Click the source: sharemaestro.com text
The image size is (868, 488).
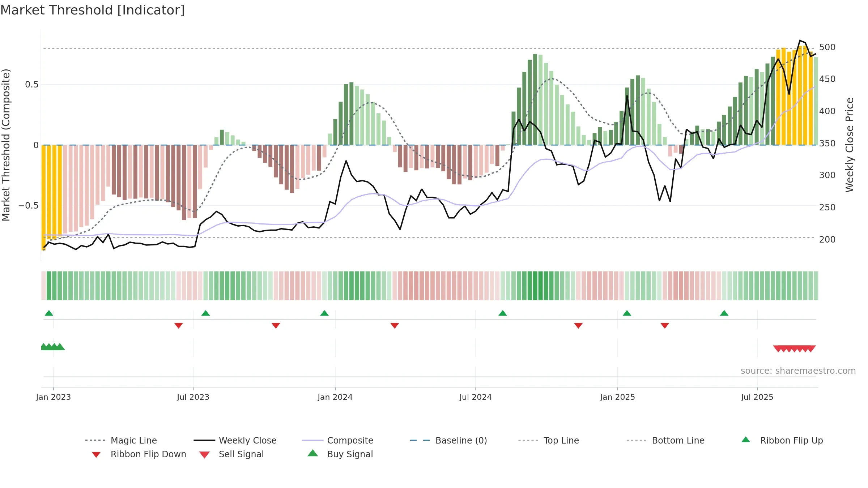[x=798, y=371]
